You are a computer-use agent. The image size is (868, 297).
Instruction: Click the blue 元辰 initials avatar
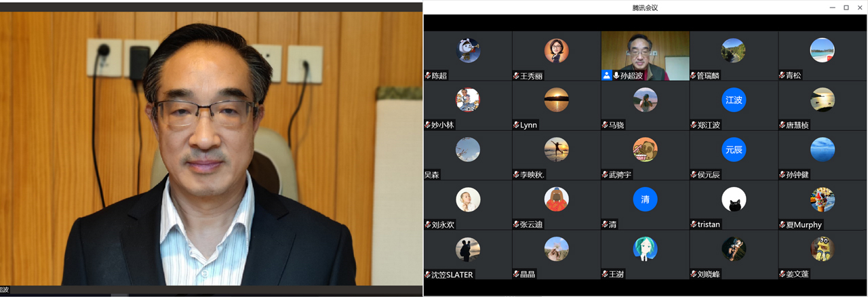pyautogui.click(x=734, y=149)
